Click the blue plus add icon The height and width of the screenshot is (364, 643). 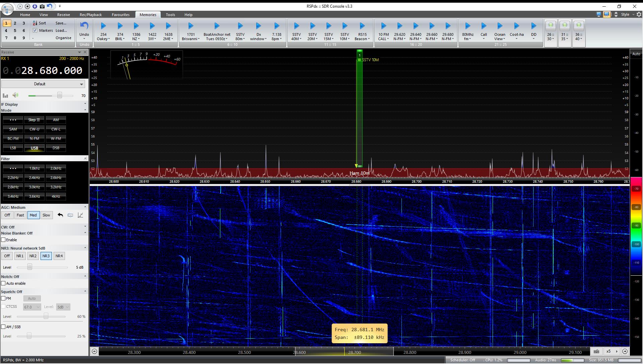[x=34, y=6]
